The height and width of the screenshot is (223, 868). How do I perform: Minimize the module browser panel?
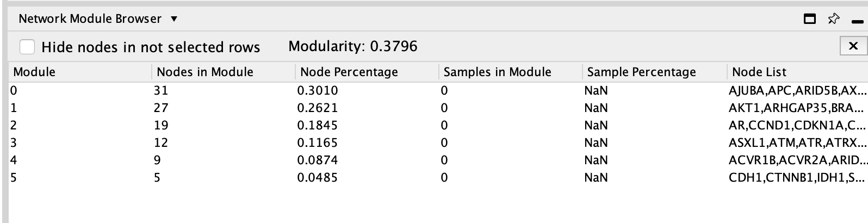coord(858,22)
